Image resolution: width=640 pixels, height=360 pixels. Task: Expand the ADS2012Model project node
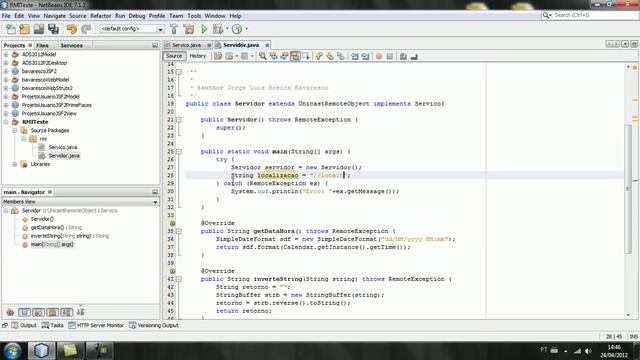click(x=6, y=54)
